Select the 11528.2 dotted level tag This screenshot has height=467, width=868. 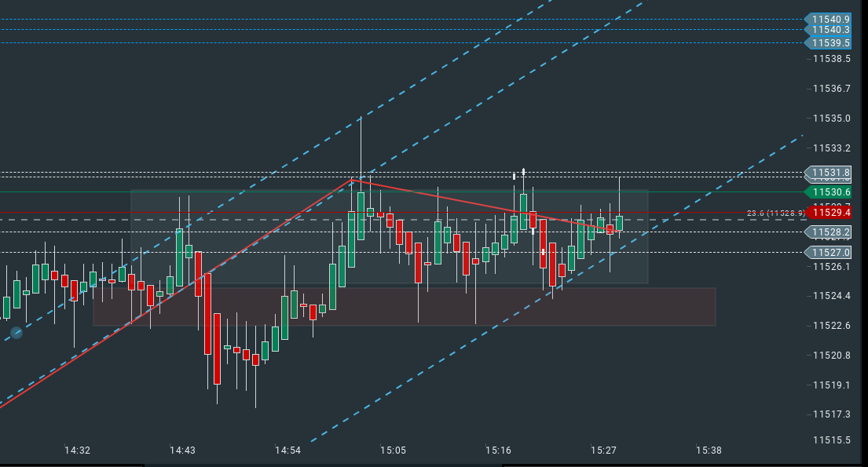point(828,232)
